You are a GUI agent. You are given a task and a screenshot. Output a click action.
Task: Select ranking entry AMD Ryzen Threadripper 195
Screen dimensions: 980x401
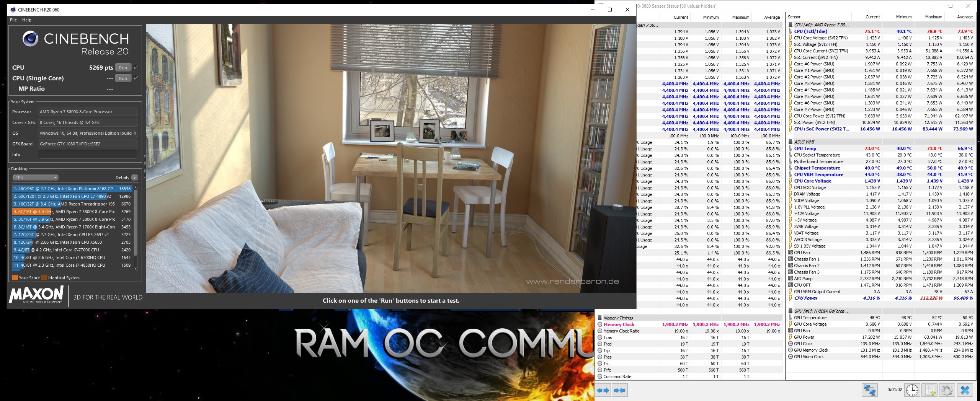point(72,204)
